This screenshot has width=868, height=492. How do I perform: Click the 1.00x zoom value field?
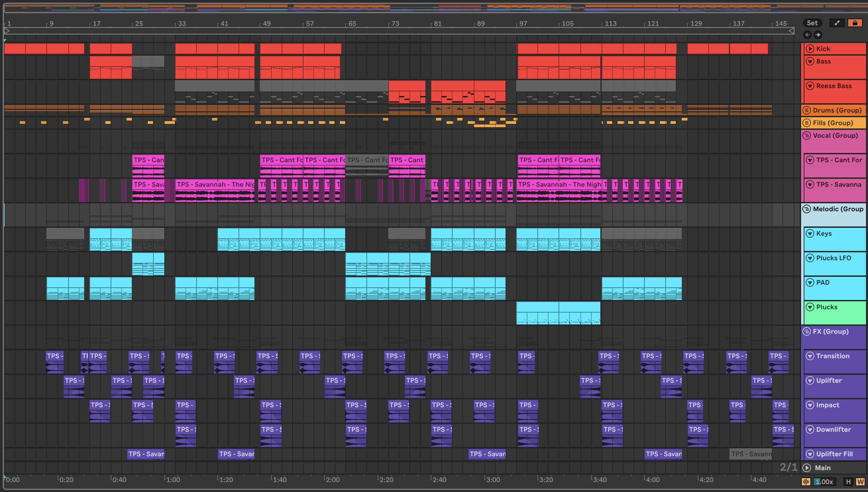click(x=824, y=482)
